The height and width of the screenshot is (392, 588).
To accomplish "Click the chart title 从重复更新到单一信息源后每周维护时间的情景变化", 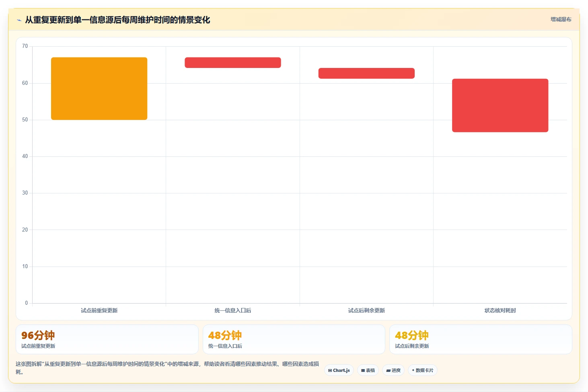I will click(117, 20).
